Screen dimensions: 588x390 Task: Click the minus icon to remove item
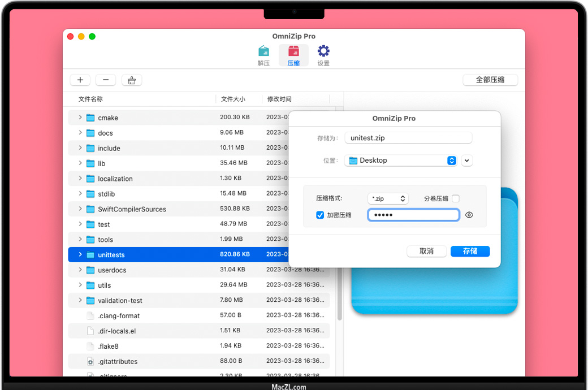pos(106,80)
